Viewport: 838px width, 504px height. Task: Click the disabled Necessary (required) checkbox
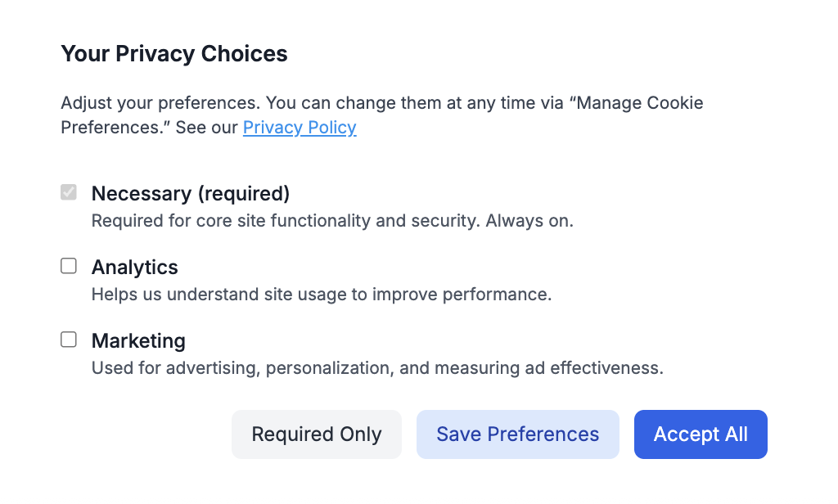click(69, 192)
